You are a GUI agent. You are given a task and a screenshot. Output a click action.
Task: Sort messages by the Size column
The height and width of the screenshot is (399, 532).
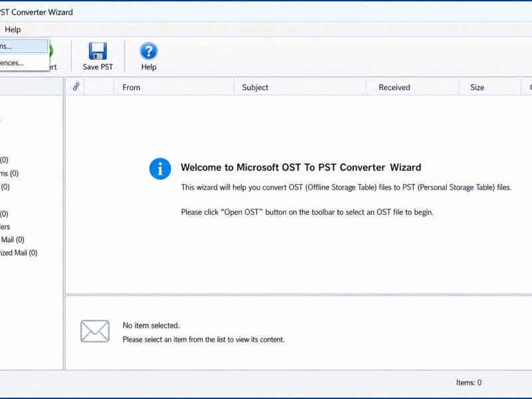(490, 87)
